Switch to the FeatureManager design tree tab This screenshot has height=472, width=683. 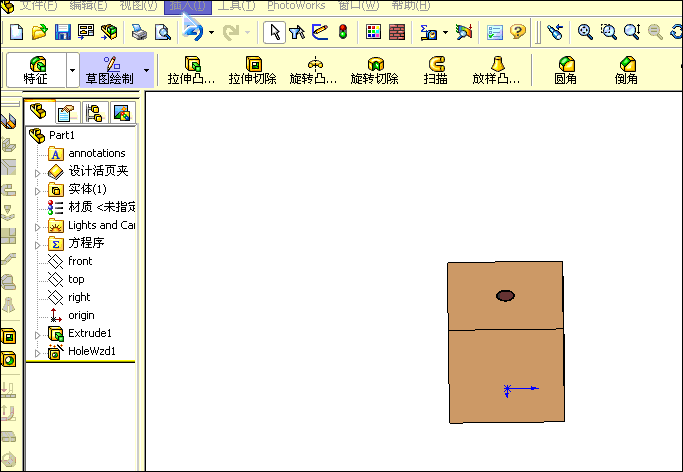coord(40,112)
